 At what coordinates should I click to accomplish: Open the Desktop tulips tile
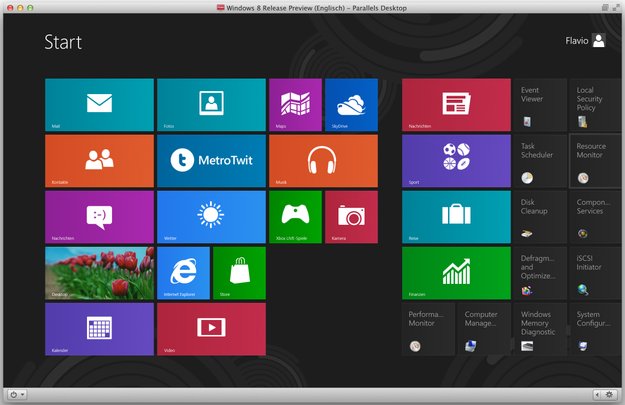99,273
